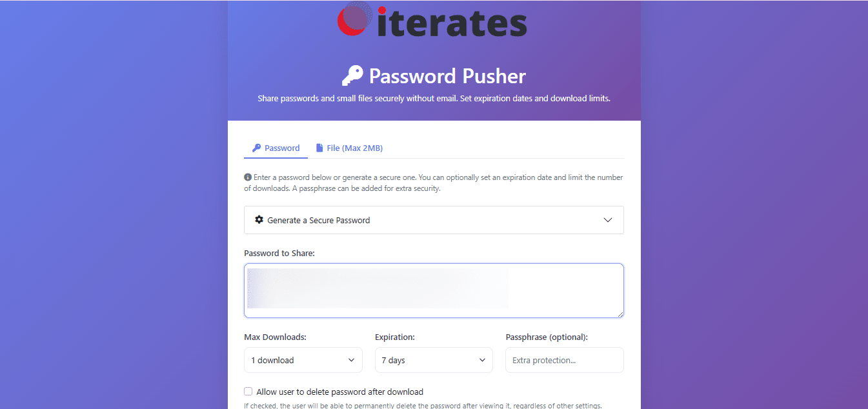The height and width of the screenshot is (409, 868).
Task: Switch to the File (Max 2MB) tab
Action: (x=349, y=148)
